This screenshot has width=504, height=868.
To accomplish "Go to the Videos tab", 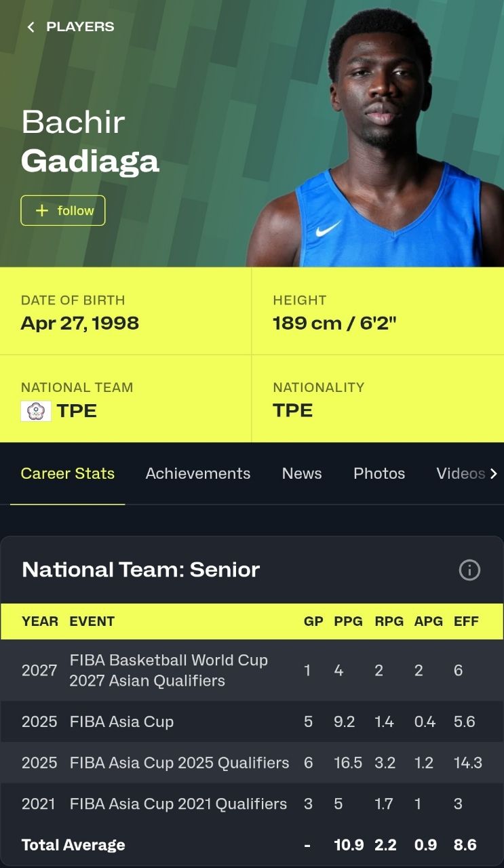I will pyautogui.click(x=461, y=473).
